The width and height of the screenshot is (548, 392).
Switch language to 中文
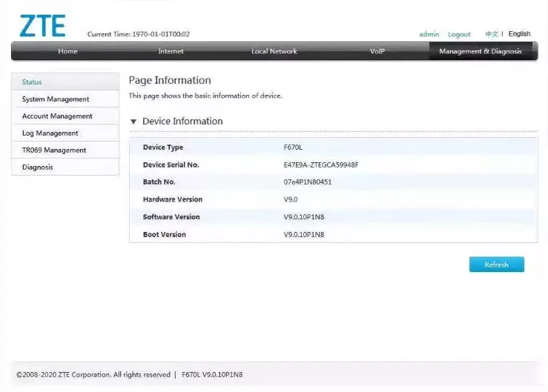click(x=491, y=34)
